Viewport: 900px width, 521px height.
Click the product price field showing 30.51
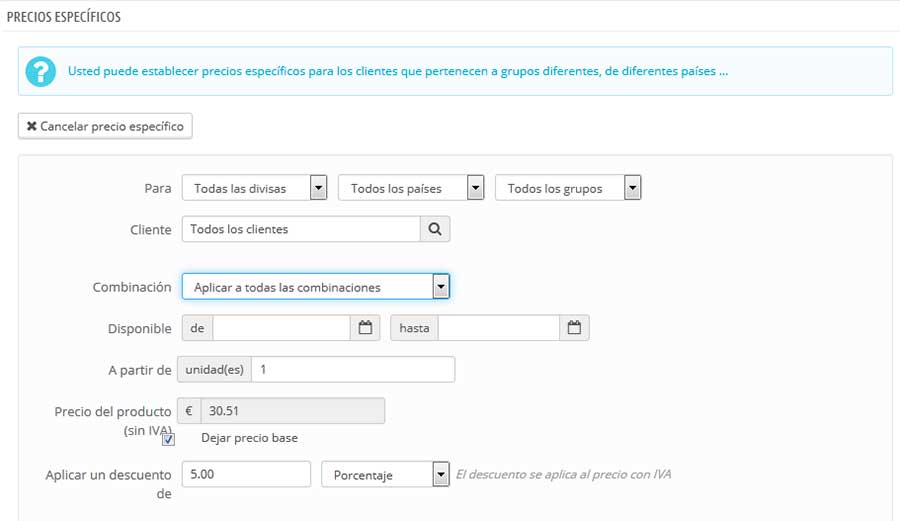[x=292, y=410]
